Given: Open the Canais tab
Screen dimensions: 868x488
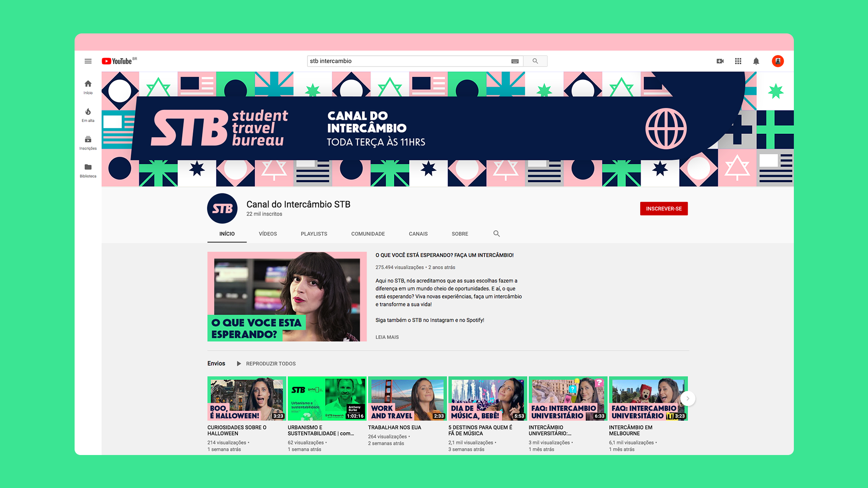Looking at the screenshot, I should tap(418, 234).
